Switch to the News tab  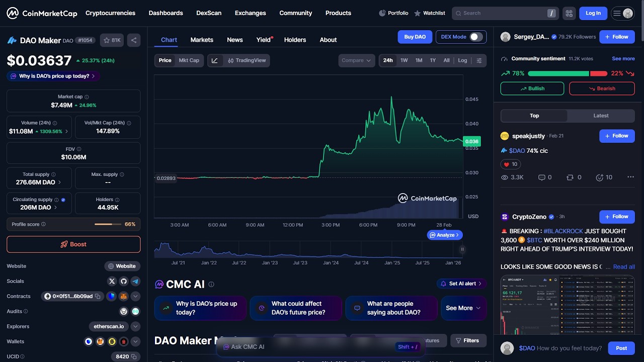point(235,40)
